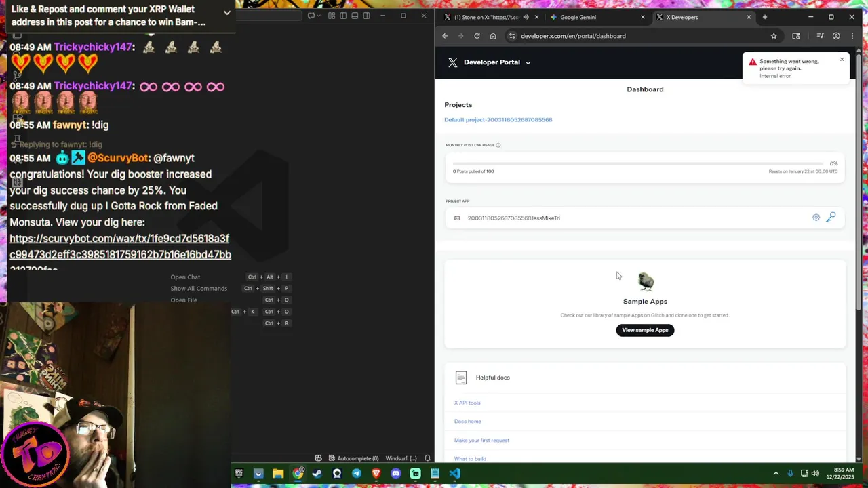This screenshot has width=868, height=488.
Task: Open Steam from the taskbar
Action: (317, 474)
